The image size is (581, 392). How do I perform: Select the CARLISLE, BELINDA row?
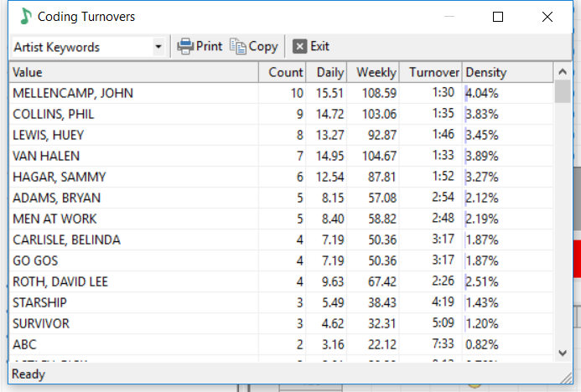(x=281, y=240)
